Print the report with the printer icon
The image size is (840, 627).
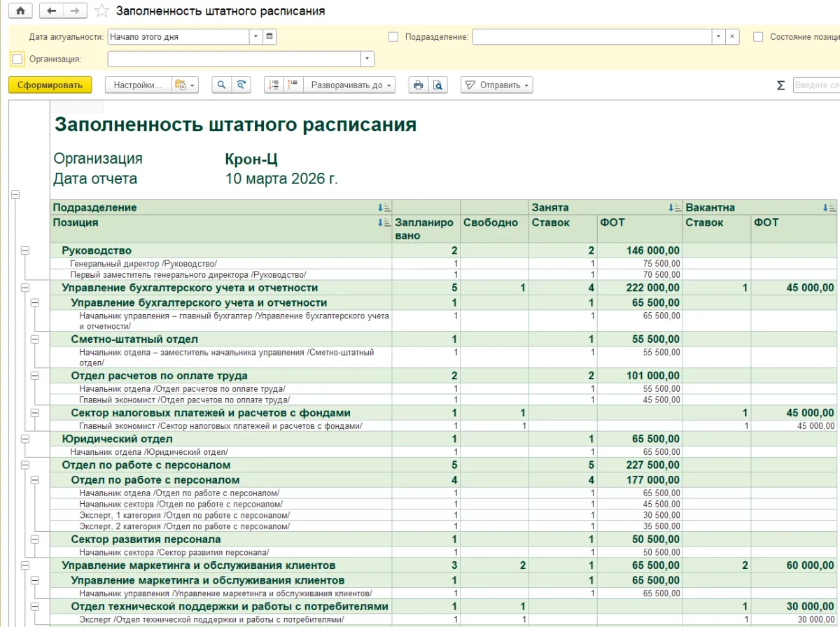pyautogui.click(x=418, y=85)
